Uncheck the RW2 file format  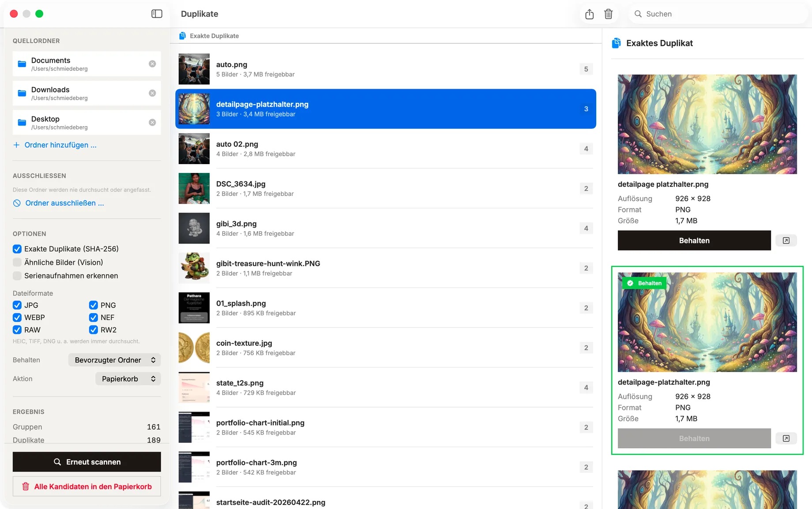pos(94,330)
